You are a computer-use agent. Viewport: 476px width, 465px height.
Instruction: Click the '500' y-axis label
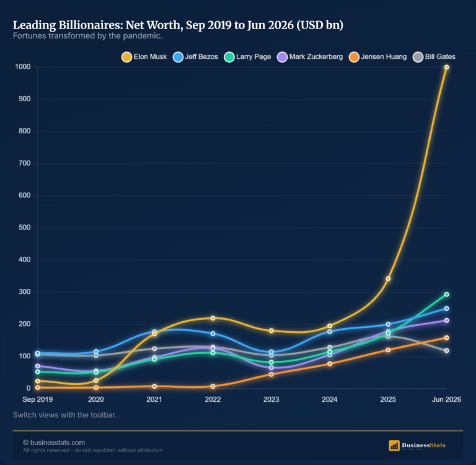click(25, 228)
